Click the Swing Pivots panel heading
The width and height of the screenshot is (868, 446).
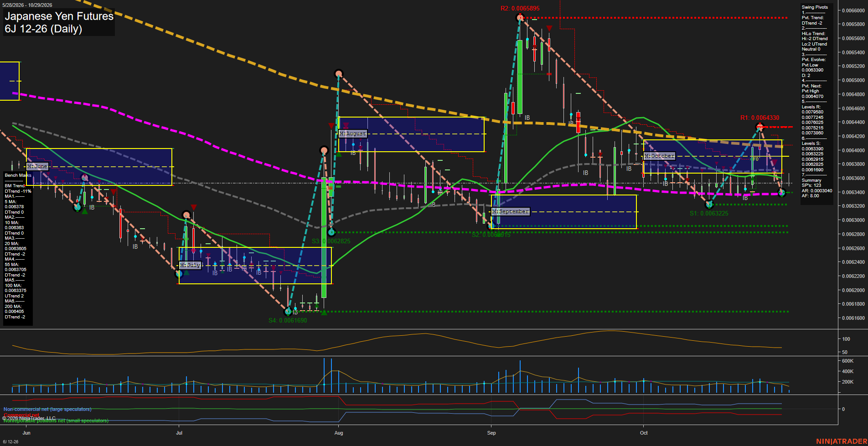click(815, 7)
